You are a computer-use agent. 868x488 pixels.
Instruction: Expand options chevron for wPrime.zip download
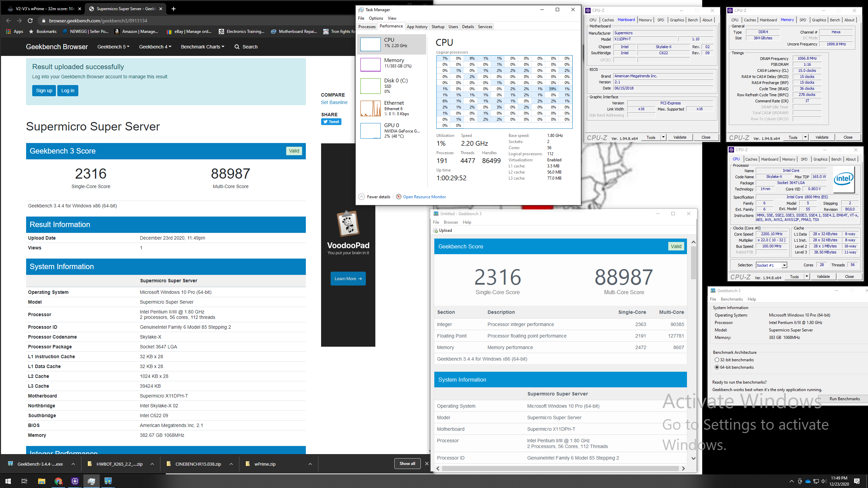pyautogui.click(x=310, y=464)
